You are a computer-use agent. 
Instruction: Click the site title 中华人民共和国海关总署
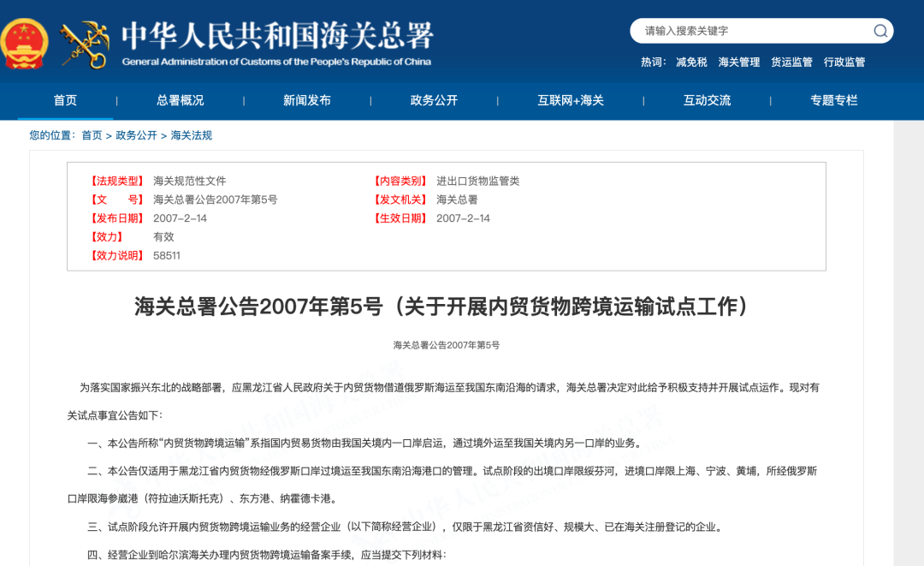(277, 35)
